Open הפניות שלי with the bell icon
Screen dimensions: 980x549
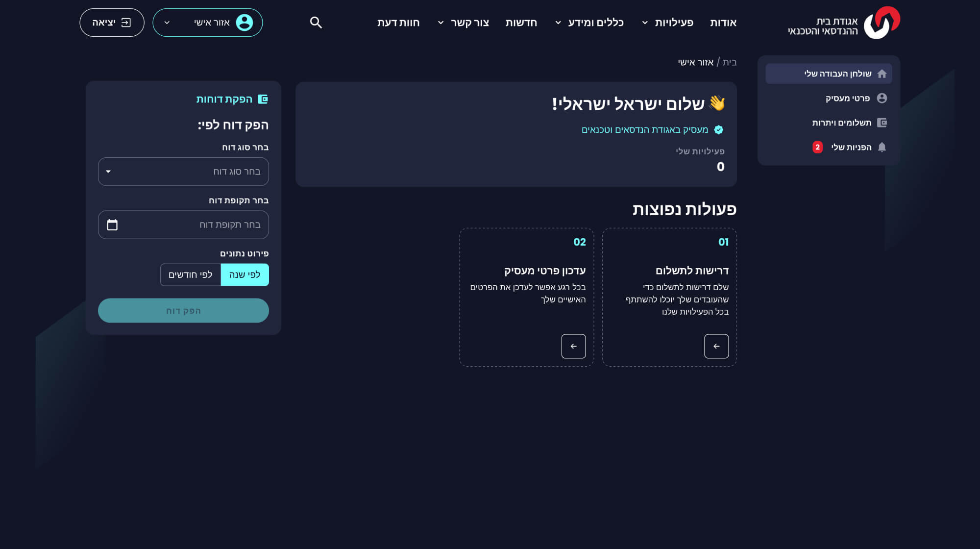(x=851, y=147)
